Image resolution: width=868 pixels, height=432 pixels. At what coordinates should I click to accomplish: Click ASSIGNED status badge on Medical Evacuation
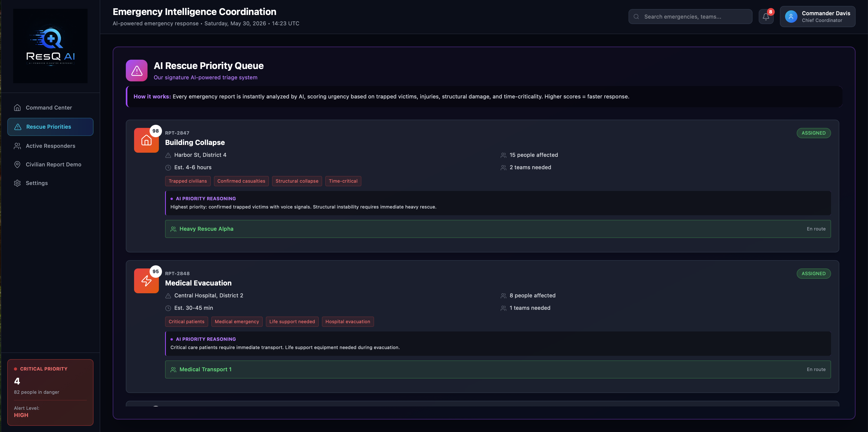[813, 274]
